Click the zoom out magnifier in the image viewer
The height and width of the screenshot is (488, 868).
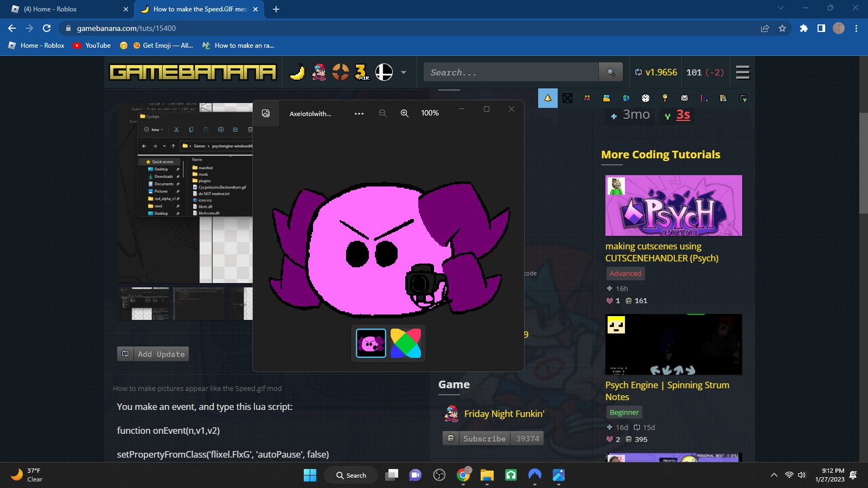point(382,113)
